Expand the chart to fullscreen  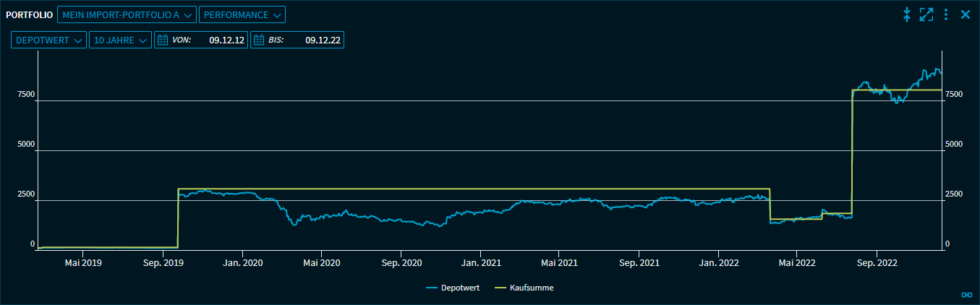click(x=926, y=14)
